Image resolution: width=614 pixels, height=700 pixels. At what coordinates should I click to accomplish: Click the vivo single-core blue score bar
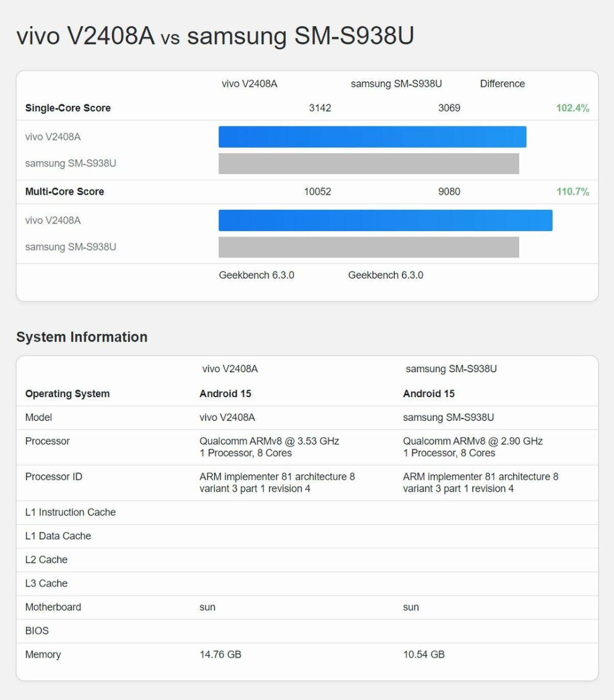(x=372, y=137)
